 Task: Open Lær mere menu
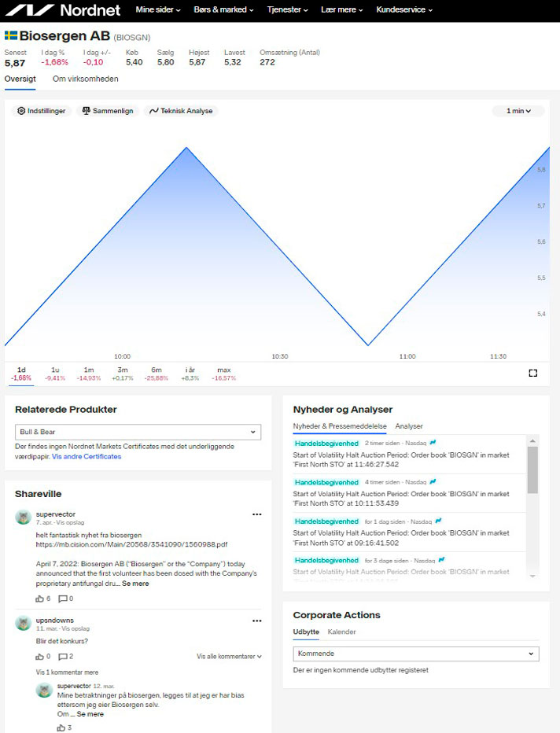341,9
